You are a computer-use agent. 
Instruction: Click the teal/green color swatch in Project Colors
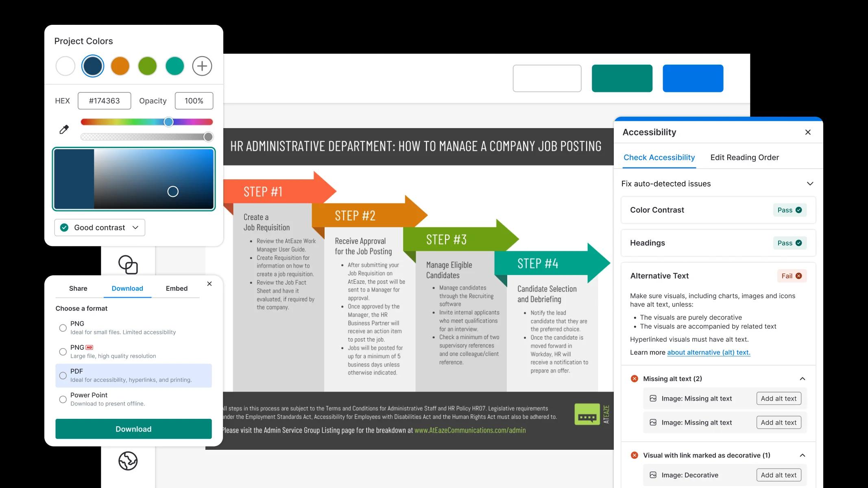tap(175, 65)
